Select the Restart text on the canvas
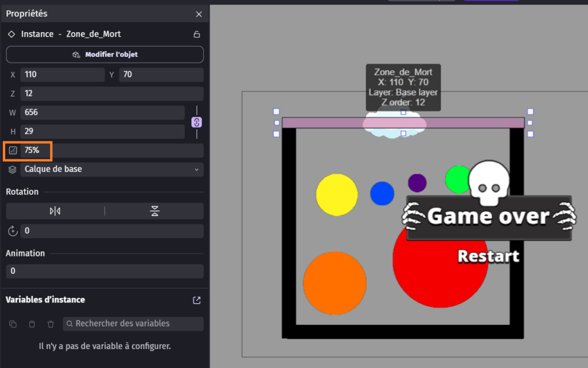 (488, 256)
